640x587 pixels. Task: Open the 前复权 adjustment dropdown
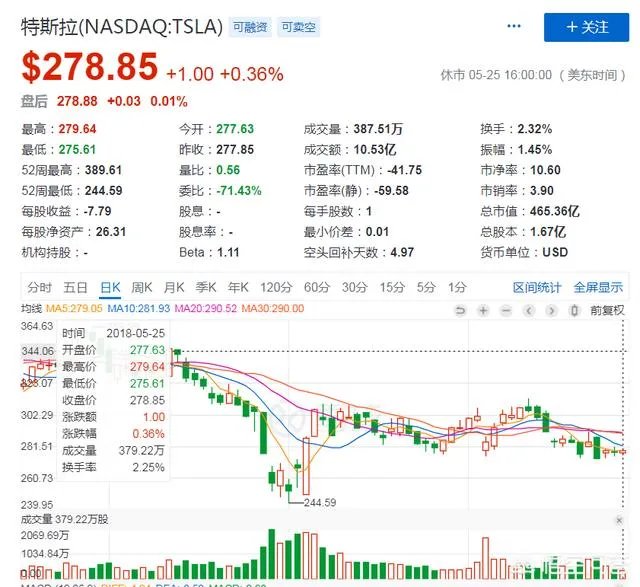click(607, 311)
